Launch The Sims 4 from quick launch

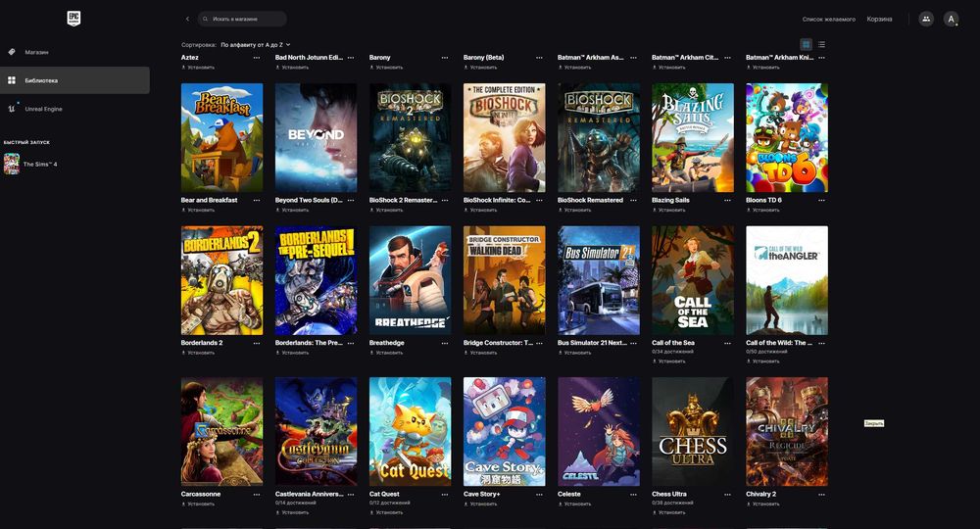coord(31,165)
